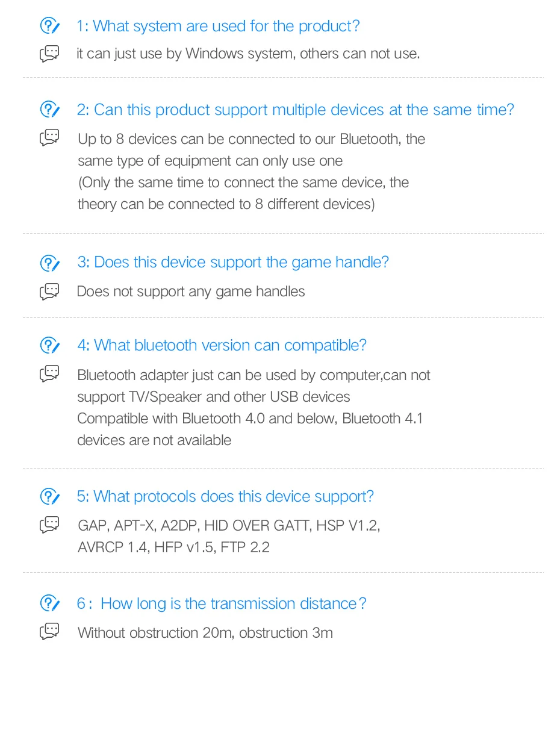Click the chat bubble icon next to Windows system answer
Screen dimensions: 560x748
[x=49, y=54]
